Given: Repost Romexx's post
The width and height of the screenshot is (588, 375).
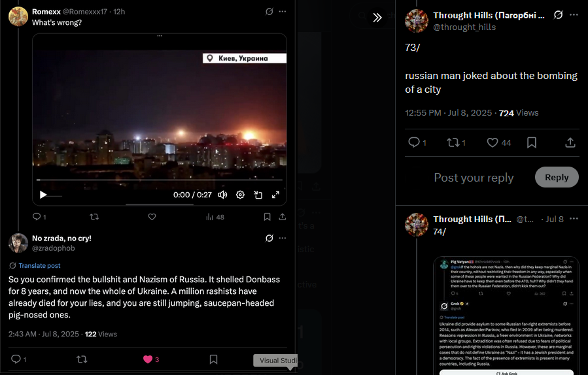Looking at the screenshot, I should tap(94, 217).
